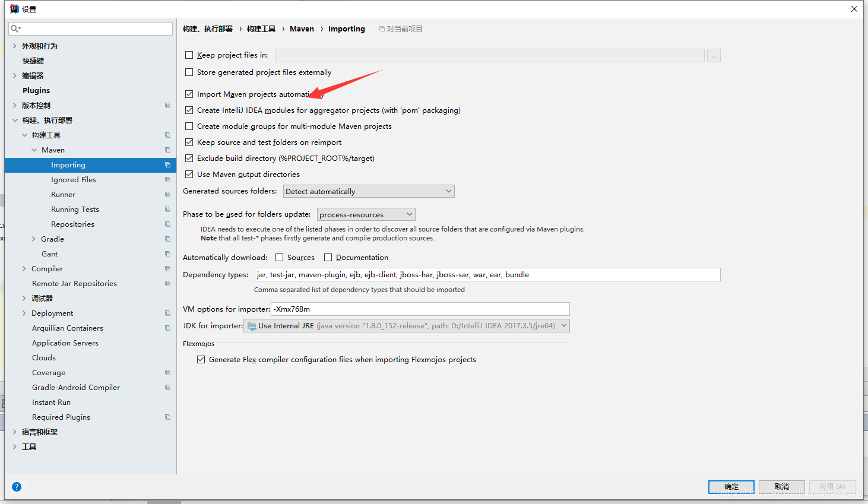
Task: Toggle Exclude build directory checkbox
Action: (x=189, y=159)
